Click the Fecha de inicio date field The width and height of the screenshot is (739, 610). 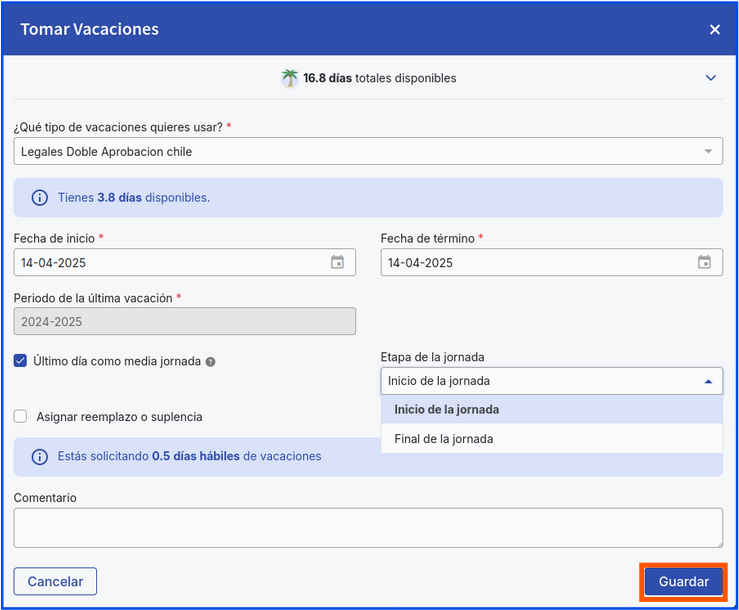[x=170, y=263]
